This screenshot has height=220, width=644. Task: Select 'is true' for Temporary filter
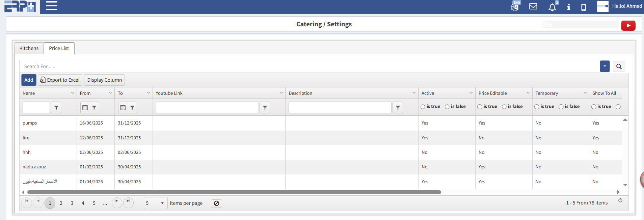537,107
